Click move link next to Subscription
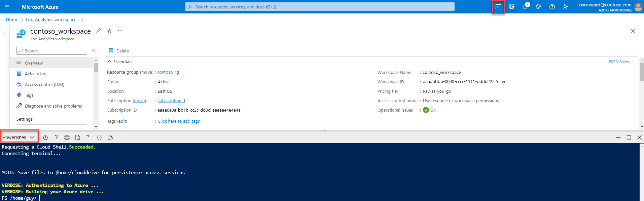Image resolution: width=644 pixels, height=201 pixels. [139, 100]
